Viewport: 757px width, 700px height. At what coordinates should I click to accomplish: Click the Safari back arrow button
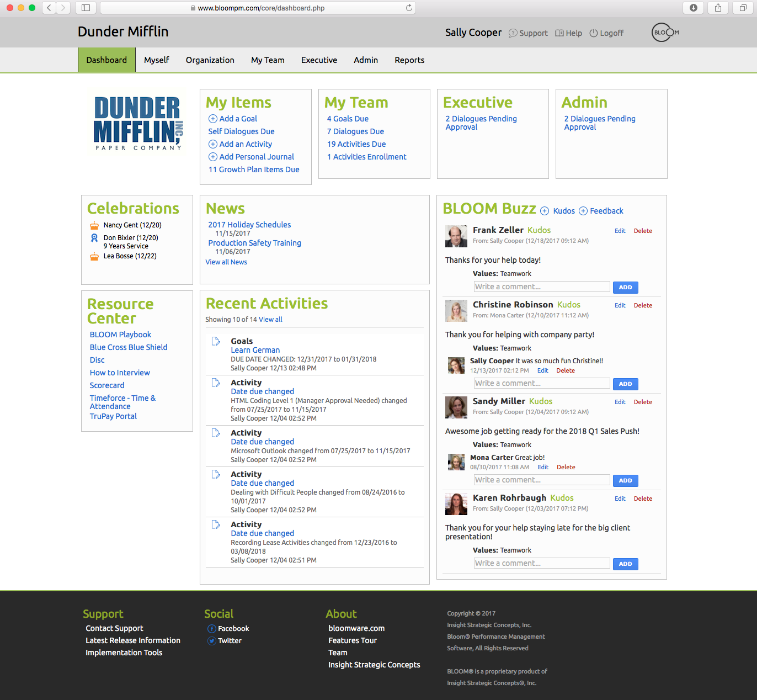click(49, 8)
